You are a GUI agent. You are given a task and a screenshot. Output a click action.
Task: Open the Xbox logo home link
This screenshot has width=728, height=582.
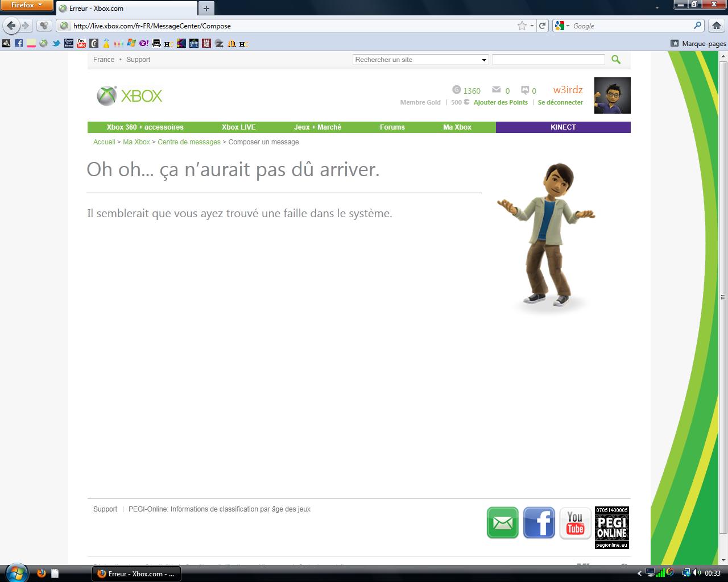[x=130, y=96]
